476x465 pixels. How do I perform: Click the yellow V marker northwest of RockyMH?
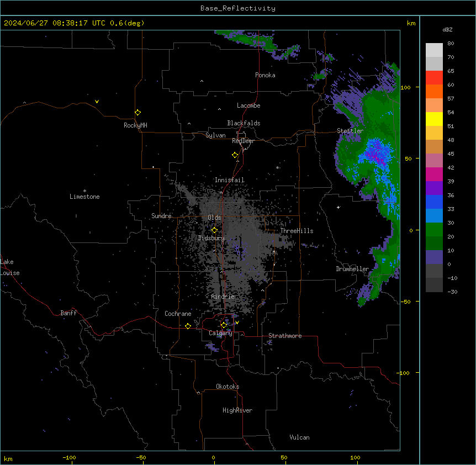coord(97,102)
